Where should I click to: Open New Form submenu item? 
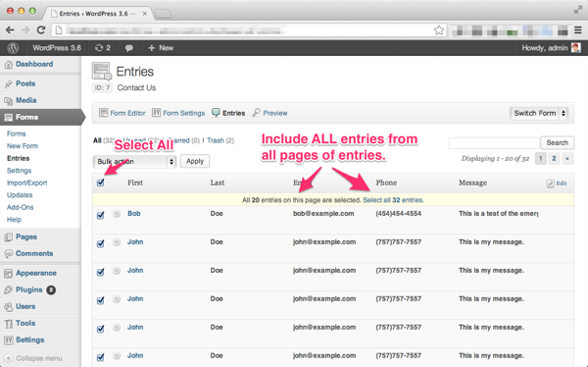23,146
